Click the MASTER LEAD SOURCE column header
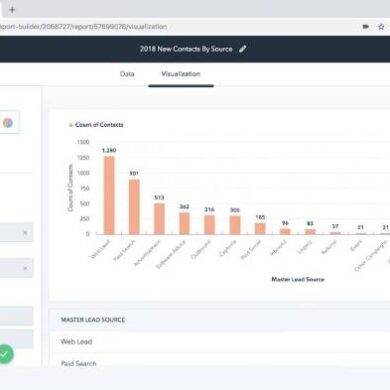This screenshot has width=390, height=390. coord(93,320)
